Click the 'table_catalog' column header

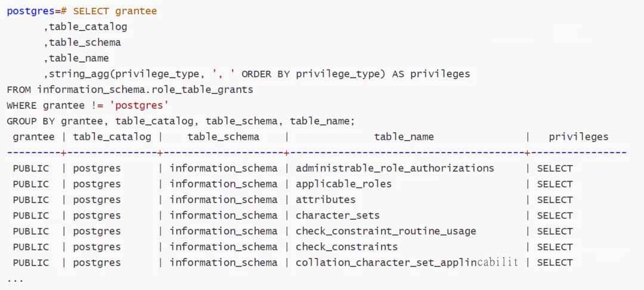pos(112,137)
